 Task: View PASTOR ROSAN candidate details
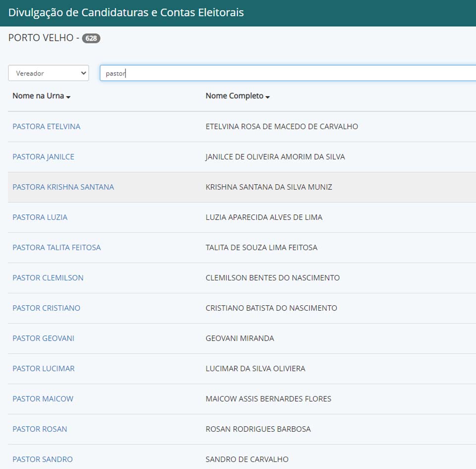[40, 429]
